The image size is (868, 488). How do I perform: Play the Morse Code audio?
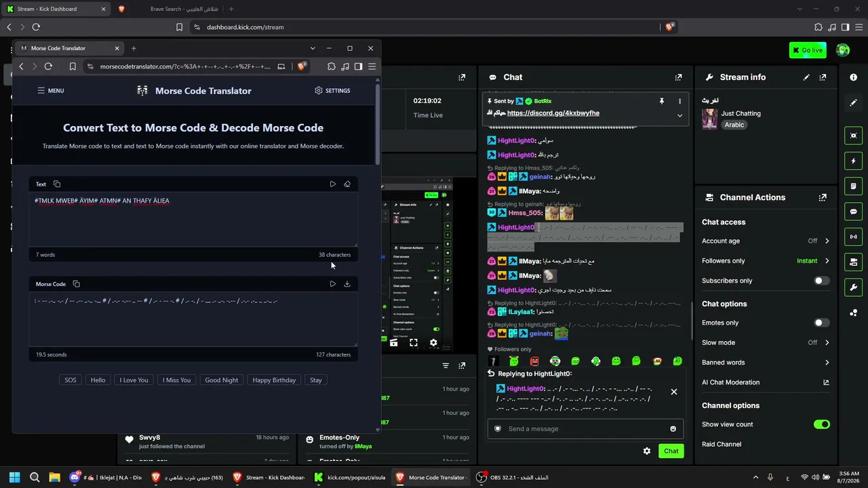[x=332, y=284]
